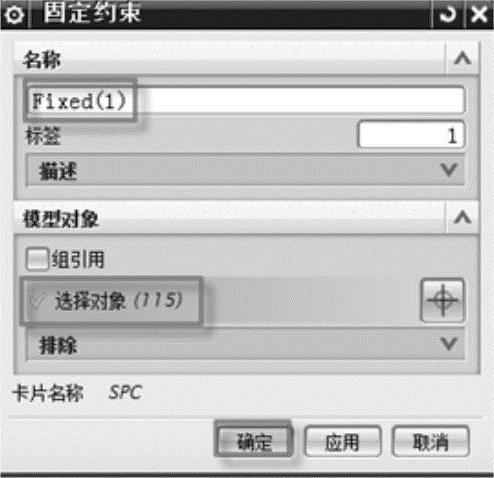
Task: Click the 卡片名称 SPC label
Action: click(77, 393)
